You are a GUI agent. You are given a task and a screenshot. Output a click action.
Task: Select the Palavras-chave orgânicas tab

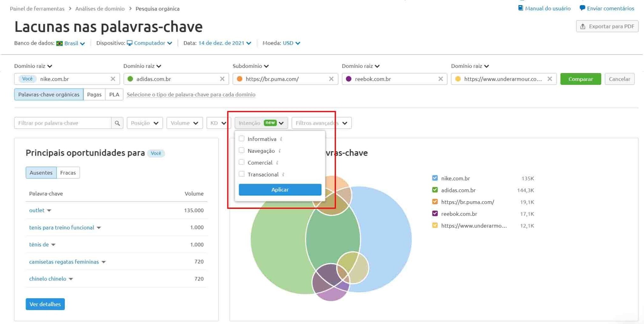click(x=49, y=94)
